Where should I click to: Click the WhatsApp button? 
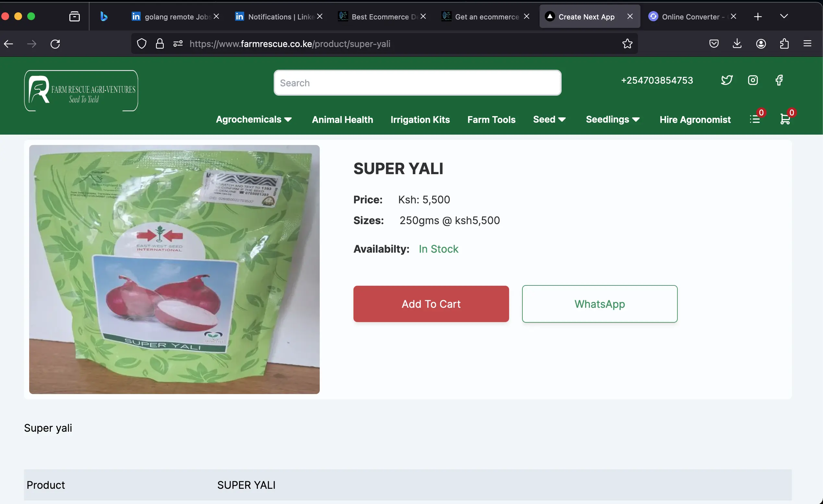(600, 304)
